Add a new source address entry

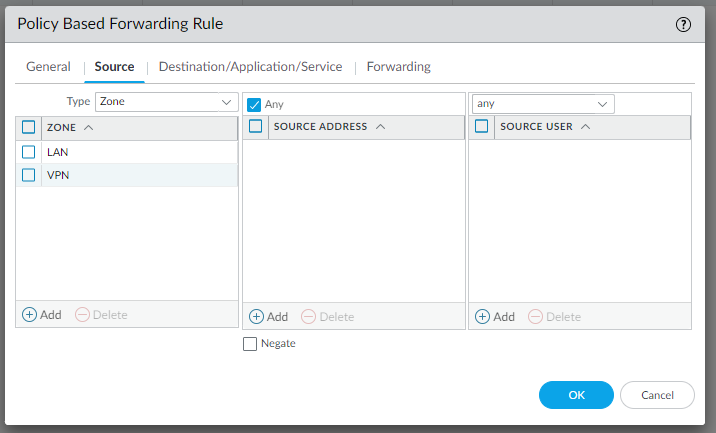[257, 316]
